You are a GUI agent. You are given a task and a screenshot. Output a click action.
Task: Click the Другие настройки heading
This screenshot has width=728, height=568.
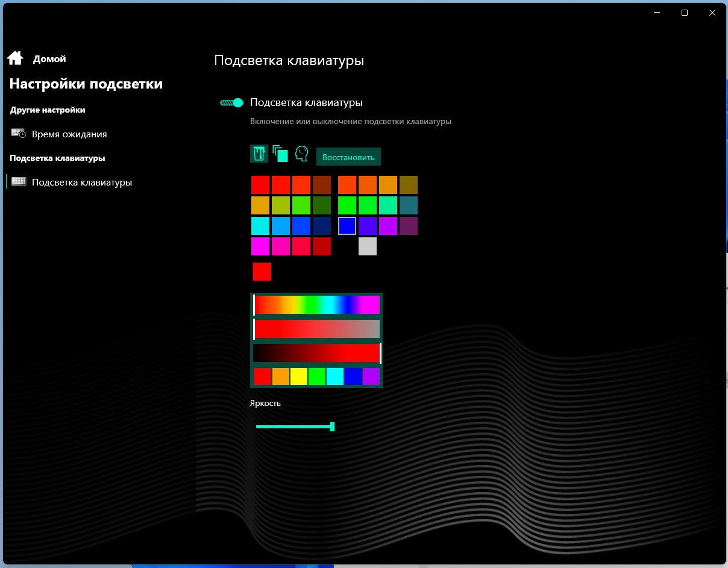coord(48,110)
